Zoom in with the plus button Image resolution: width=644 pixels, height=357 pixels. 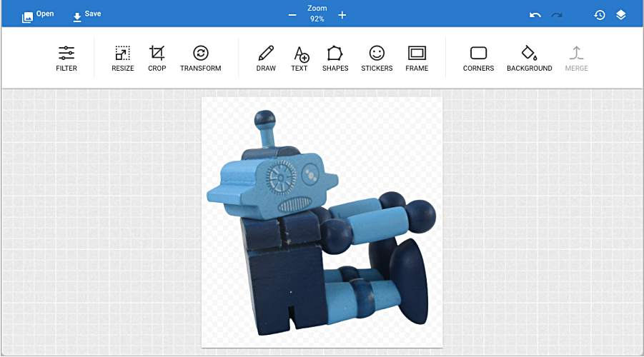pos(342,15)
